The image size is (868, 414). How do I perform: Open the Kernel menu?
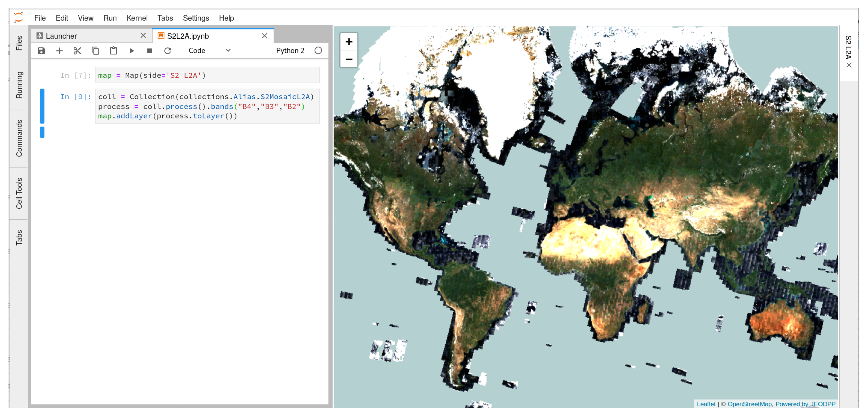click(137, 18)
